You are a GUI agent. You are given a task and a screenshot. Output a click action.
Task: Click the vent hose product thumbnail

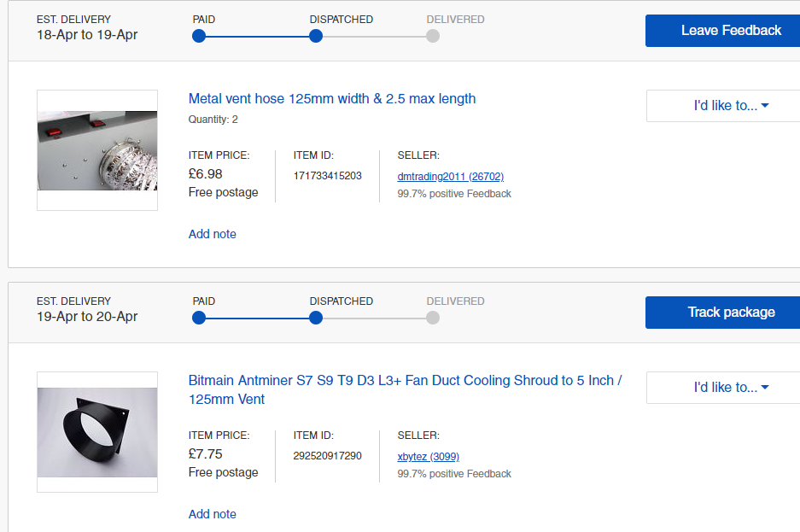coord(96,149)
